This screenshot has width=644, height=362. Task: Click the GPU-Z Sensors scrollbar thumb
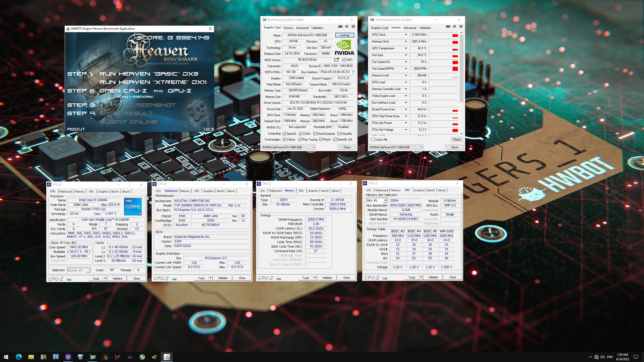tap(461, 69)
